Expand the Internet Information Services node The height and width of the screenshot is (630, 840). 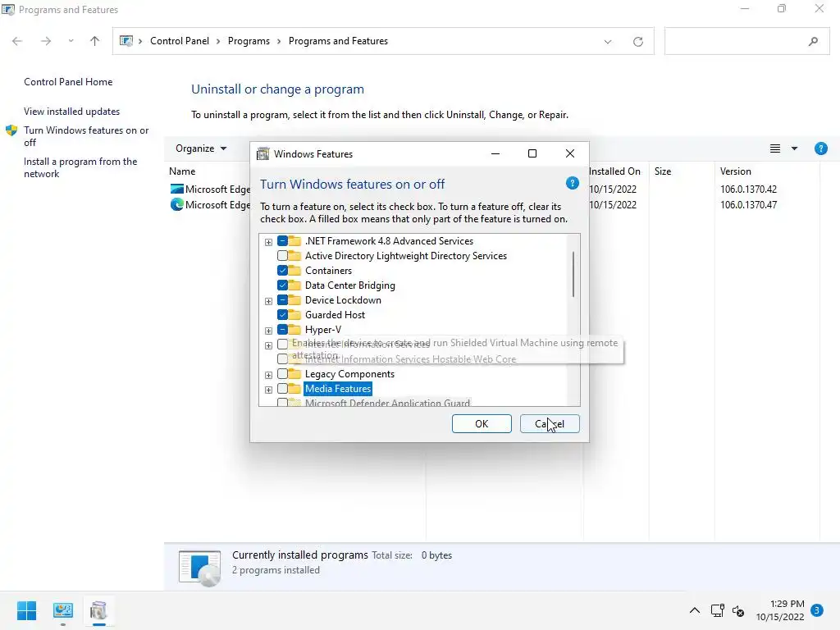point(268,345)
